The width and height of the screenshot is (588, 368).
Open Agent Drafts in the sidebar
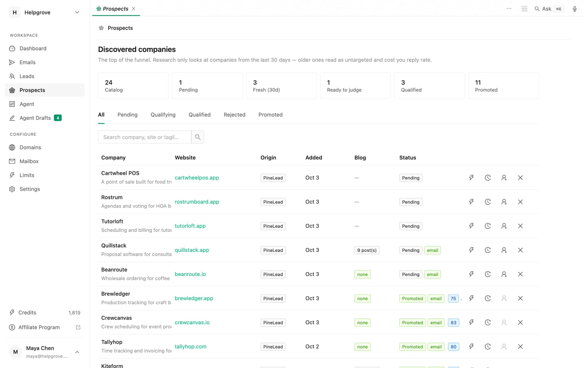[x=45, y=118]
